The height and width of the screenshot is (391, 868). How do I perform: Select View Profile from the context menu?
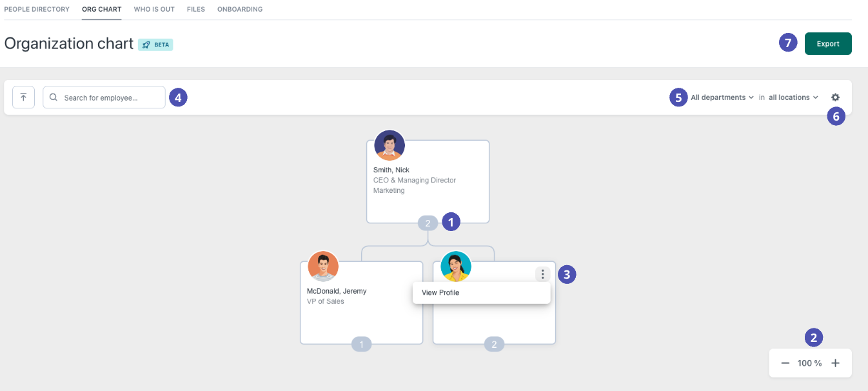click(x=440, y=292)
